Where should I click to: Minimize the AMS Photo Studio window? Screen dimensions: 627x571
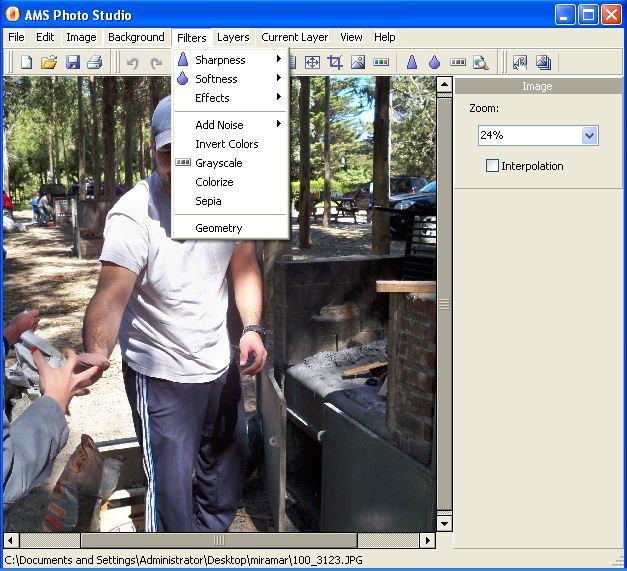(x=565, y=15)
